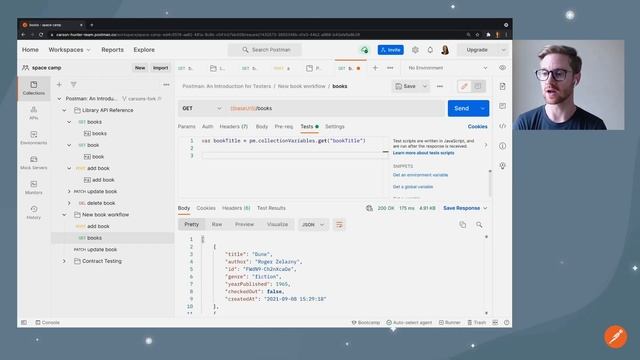Switch to build mode with the pencil icon
This screenshot has height=360, width=640.
click(x=464, y=86)
